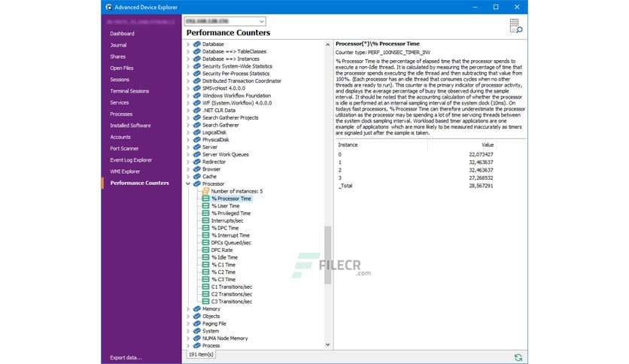This screenshot has height=364, width=629.
Task: Select the DPCs Queued/sec counter
Action: (x=231, y=242)
